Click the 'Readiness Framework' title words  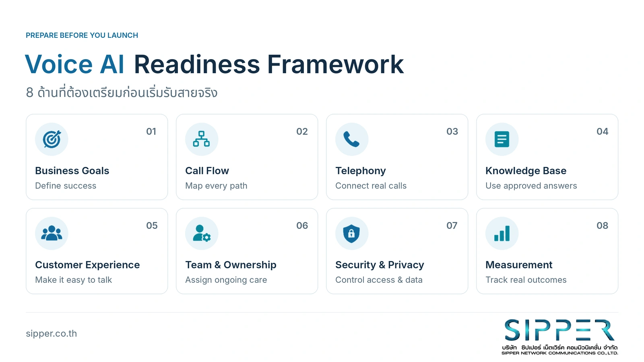click(268, 64)
